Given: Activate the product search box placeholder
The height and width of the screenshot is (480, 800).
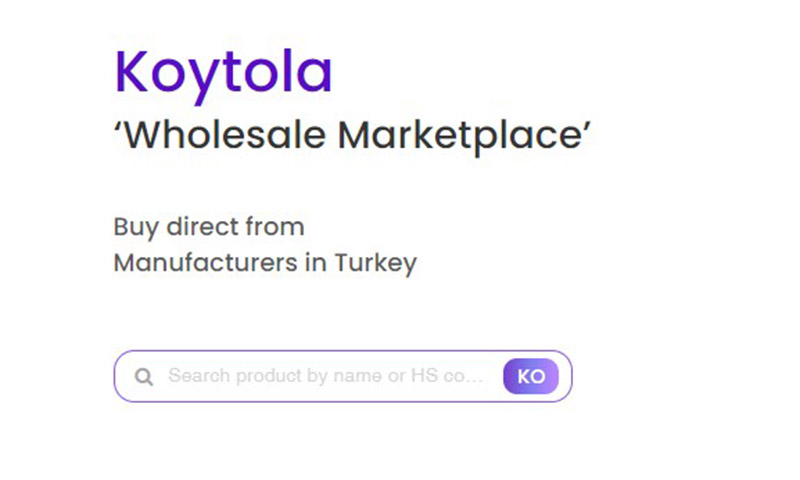Looking at the screenshot, I should [x=326, y=376].
